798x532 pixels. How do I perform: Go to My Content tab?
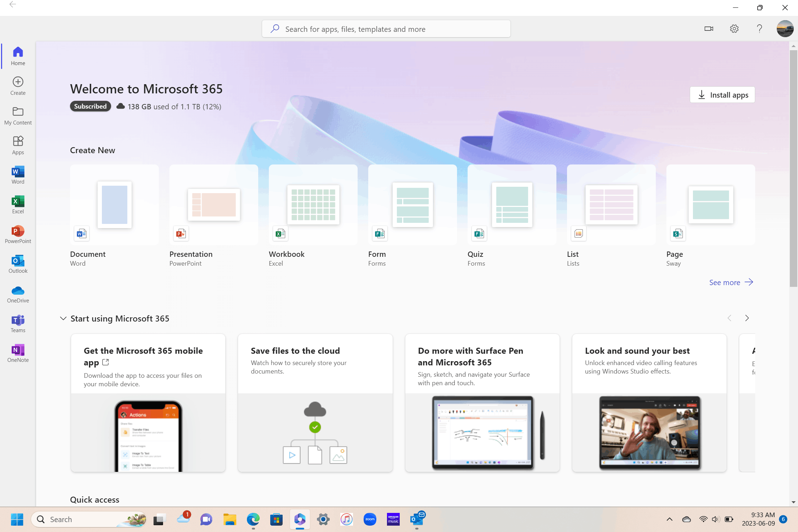coord(18,115)
